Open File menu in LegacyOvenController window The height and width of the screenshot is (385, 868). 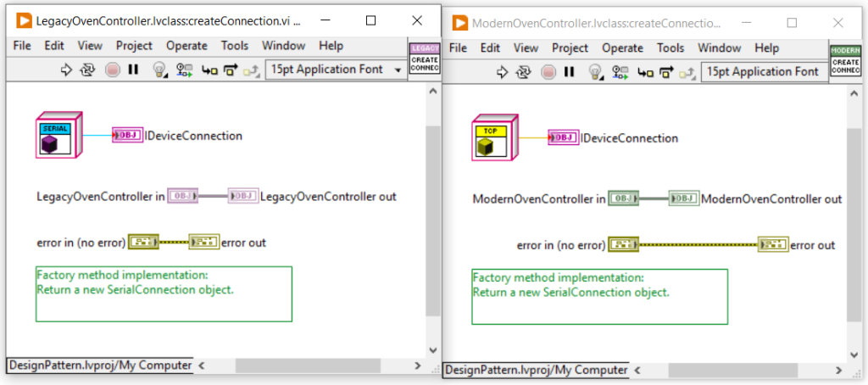[22, 46]
